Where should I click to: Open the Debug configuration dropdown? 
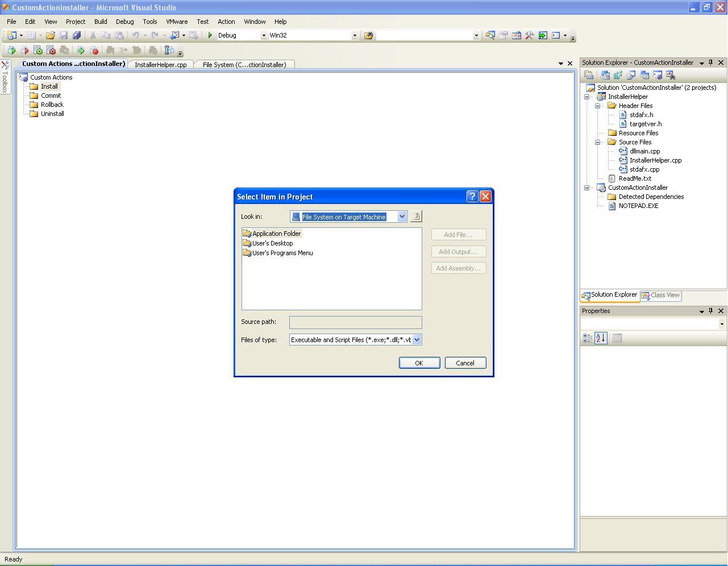[263, 35]
